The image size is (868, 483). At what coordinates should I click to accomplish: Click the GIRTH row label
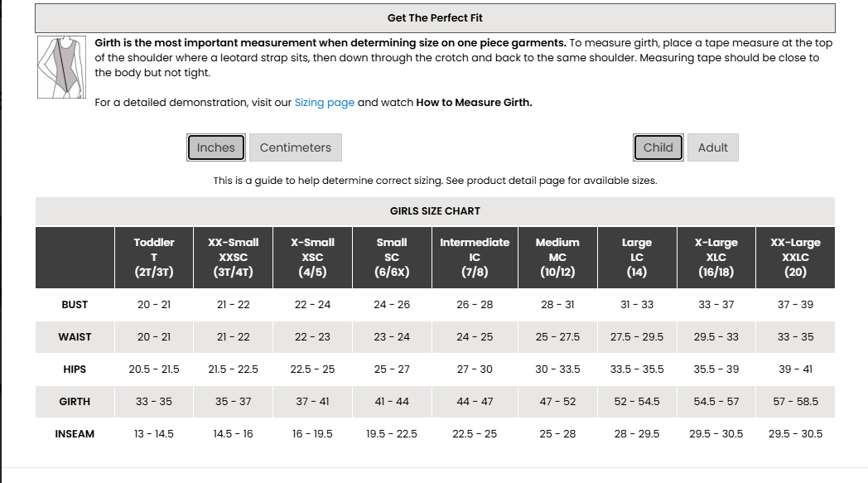click(x=75, y=402)
